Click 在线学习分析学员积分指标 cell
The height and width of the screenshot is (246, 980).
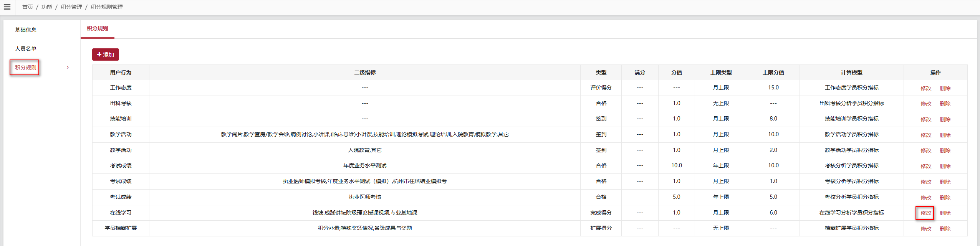point(852,213)
